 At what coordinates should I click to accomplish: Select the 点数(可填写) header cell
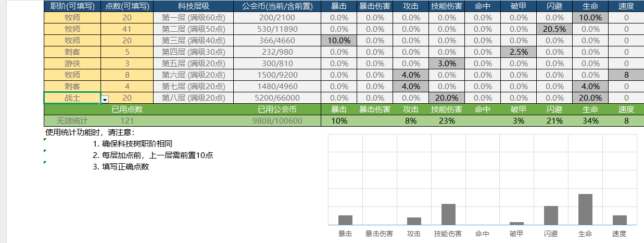click(x=127, y=6)
